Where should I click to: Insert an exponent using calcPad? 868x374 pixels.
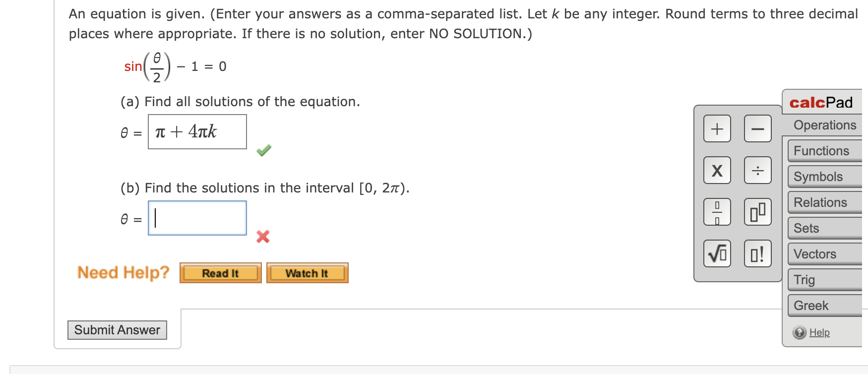click(x=757, y=212)
